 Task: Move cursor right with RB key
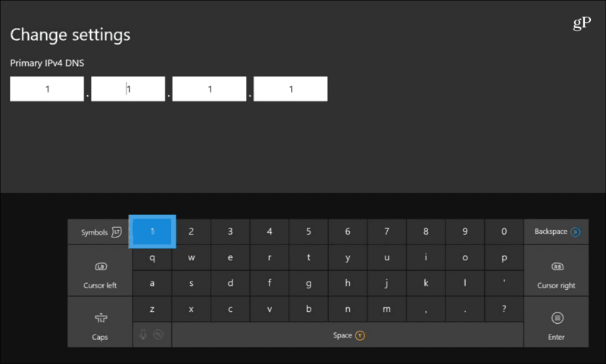coord(557,275)
